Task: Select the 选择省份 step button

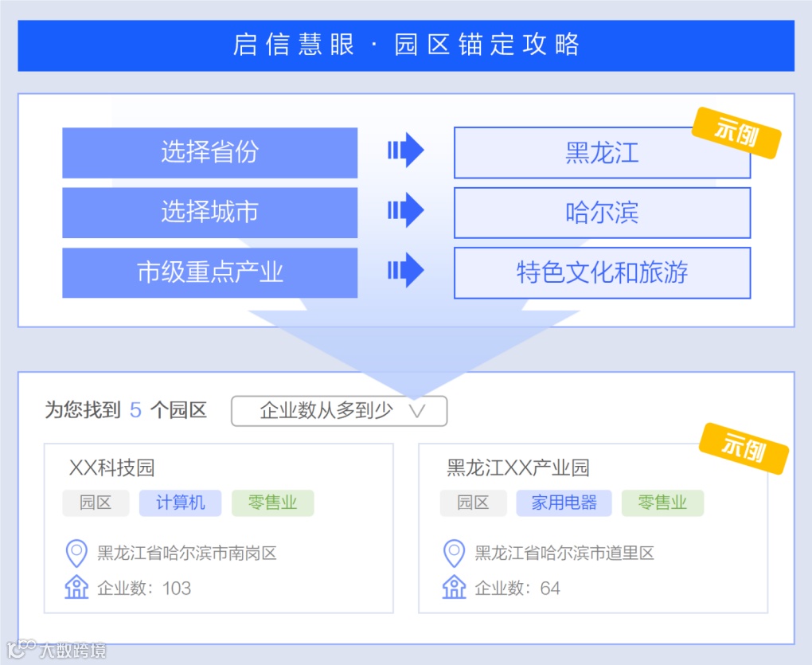Action: pyautogui.click(x=209, y=153)
